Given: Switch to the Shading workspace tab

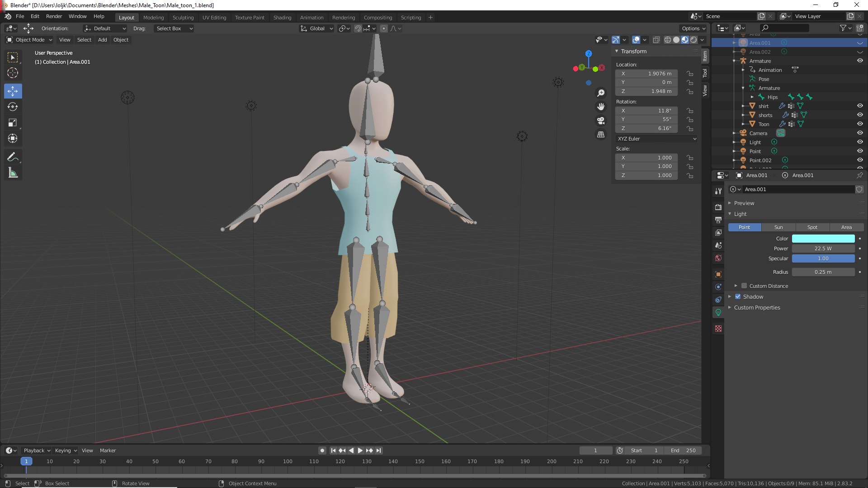Looking at the screenshot, I should click(x=282, y=18).
